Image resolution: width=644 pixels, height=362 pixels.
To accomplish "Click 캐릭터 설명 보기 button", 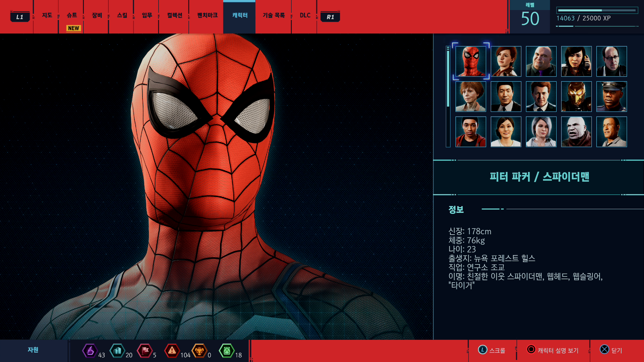I will point(553,350).
